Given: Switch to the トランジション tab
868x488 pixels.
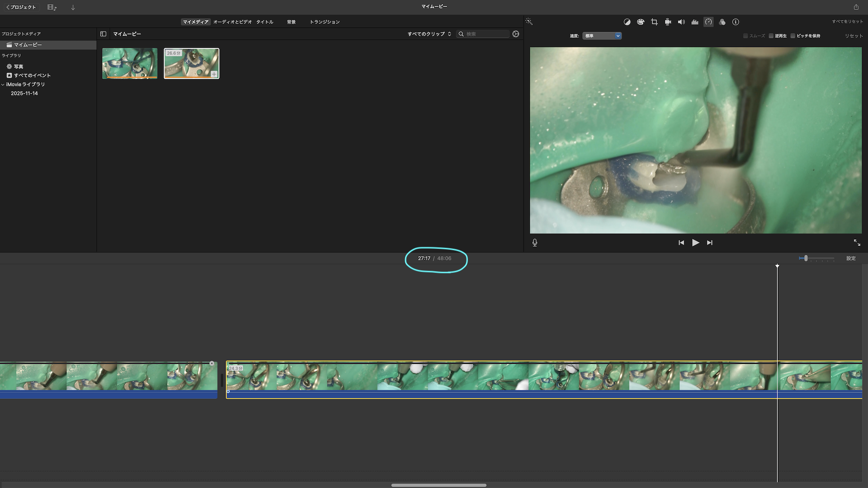Looking at the screenshot, I should pos(325,22).
